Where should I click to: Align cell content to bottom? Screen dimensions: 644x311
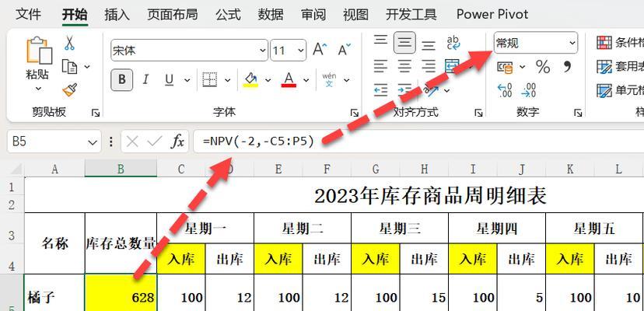tap(429, 44)
